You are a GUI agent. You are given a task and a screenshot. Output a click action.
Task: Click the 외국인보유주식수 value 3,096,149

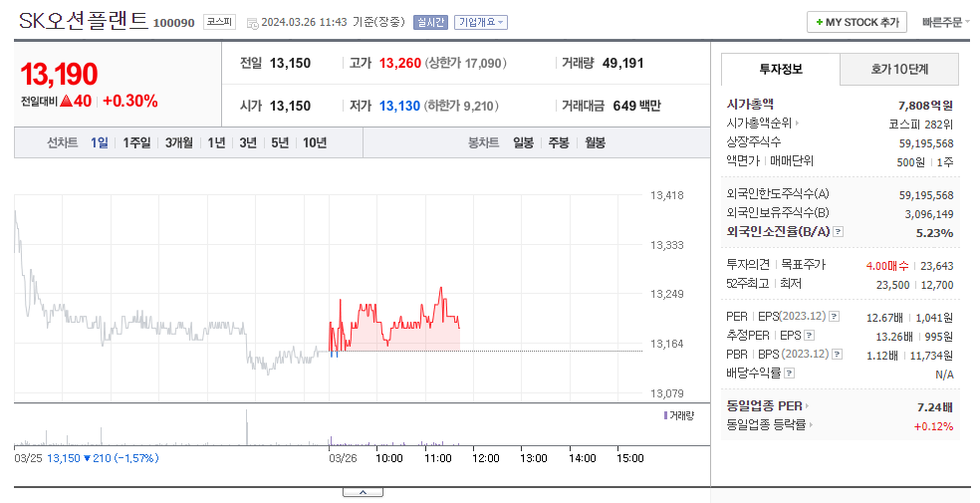(x=929, y=214)
